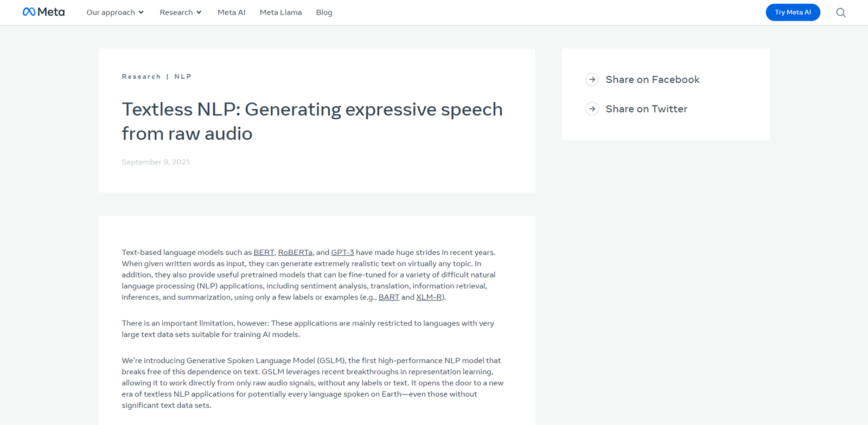Click the NLP category label above the title
The width and height of the screenshot is (868, 425).
[183, 76]
